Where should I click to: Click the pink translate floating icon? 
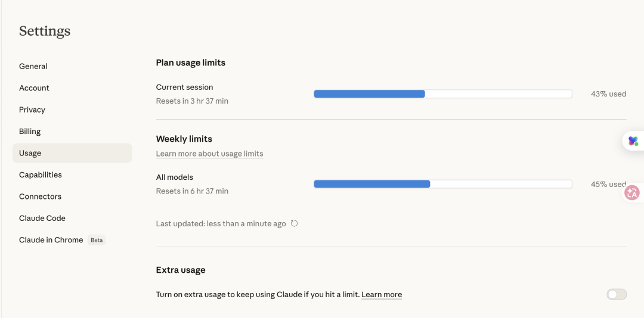click(x=631, y=193)
